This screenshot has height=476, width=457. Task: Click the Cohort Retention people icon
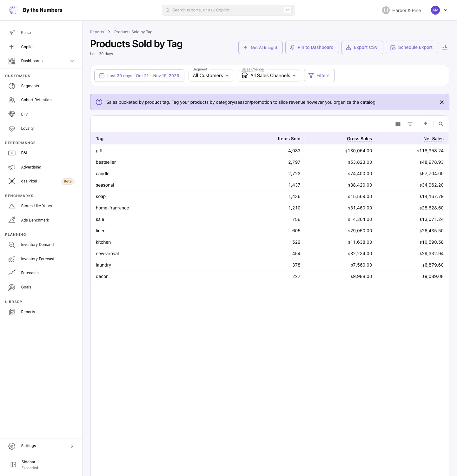click(x=12, y=100)
